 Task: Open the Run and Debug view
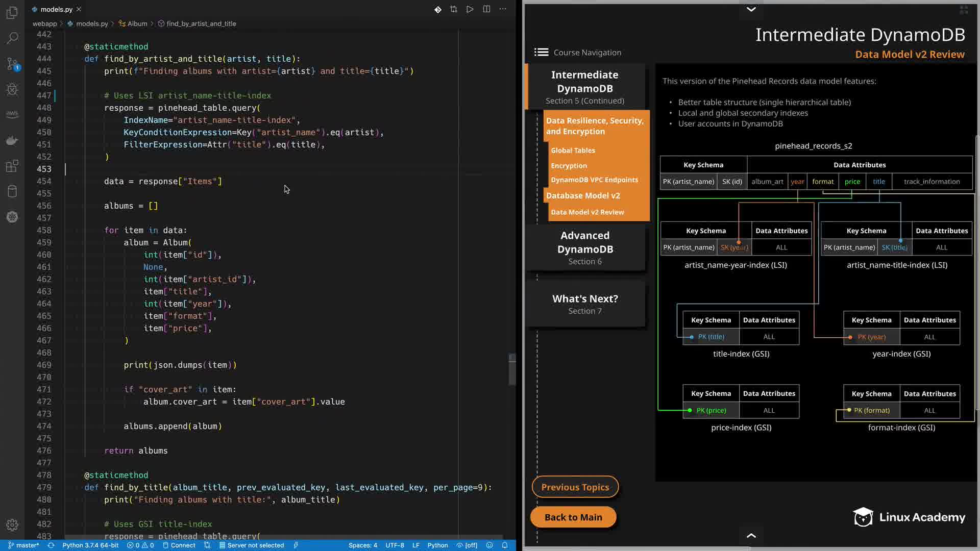pyautogui.click(x=12, y=89)
